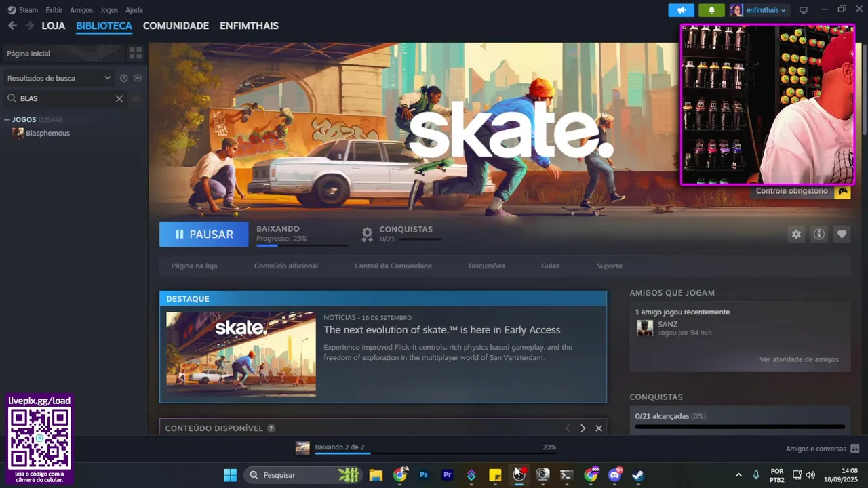Open the skate. news article headline
The height and width of the screenshot is (488, 868).
[x=441, y=330]
